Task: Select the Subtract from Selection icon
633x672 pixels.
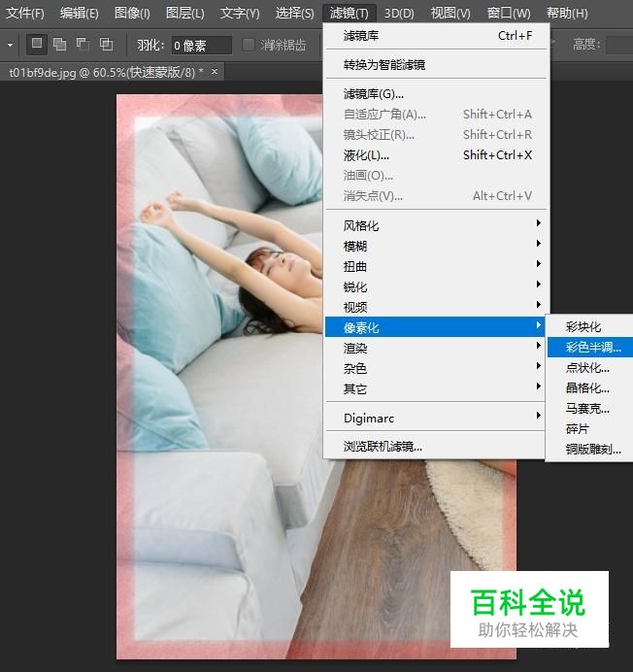Action: pos(83,44)
